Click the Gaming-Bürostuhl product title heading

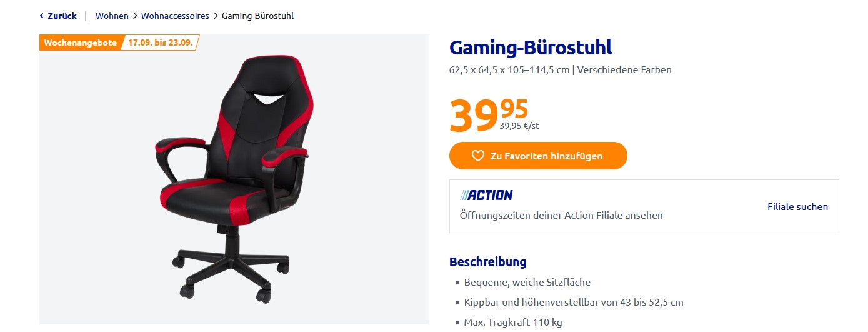(x=531, y=48)
